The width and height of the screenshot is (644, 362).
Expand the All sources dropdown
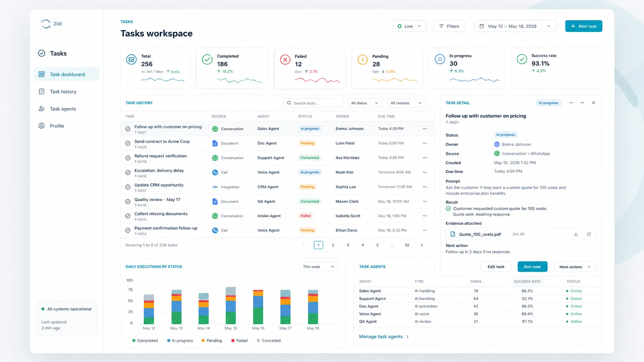pyautogui.click(x=406, y=103)
